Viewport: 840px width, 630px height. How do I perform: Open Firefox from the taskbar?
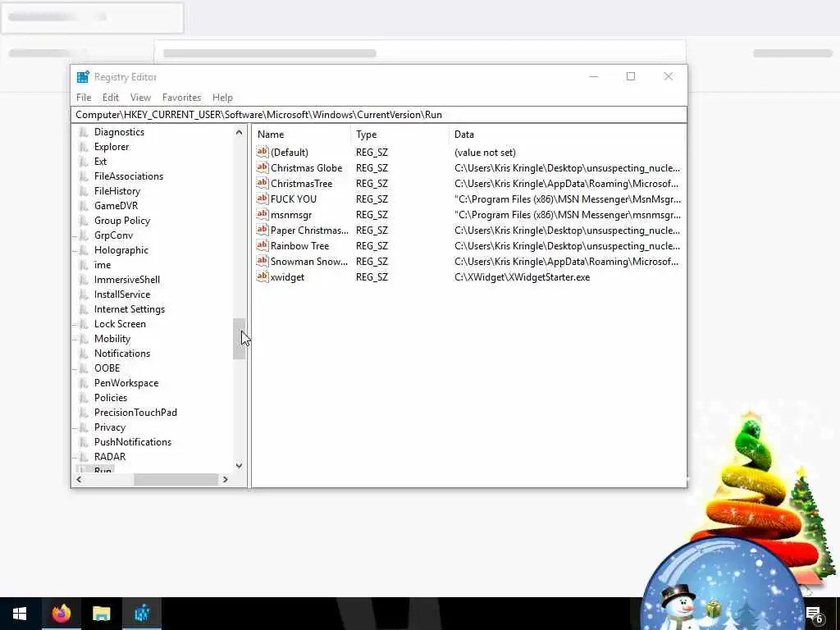61,614
